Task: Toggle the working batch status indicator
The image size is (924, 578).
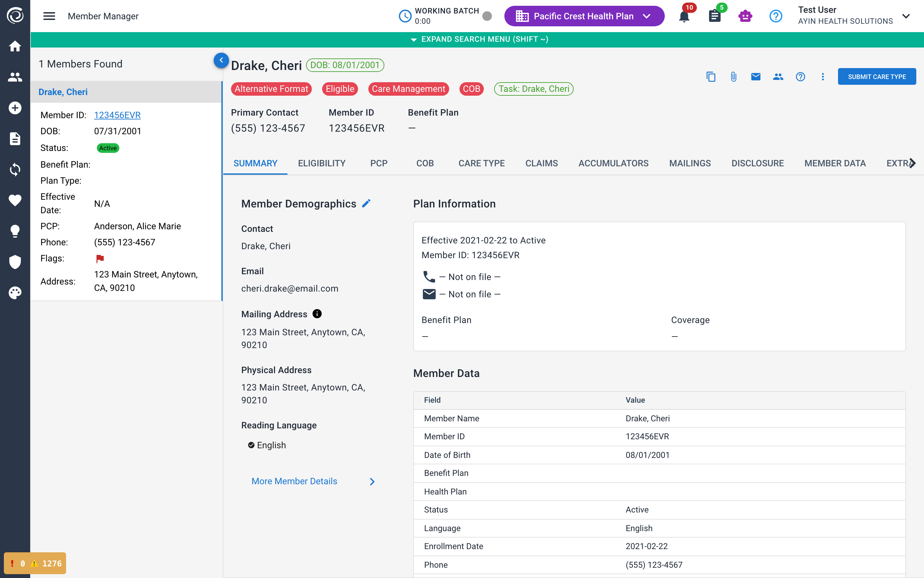Action: coord(487,16)
